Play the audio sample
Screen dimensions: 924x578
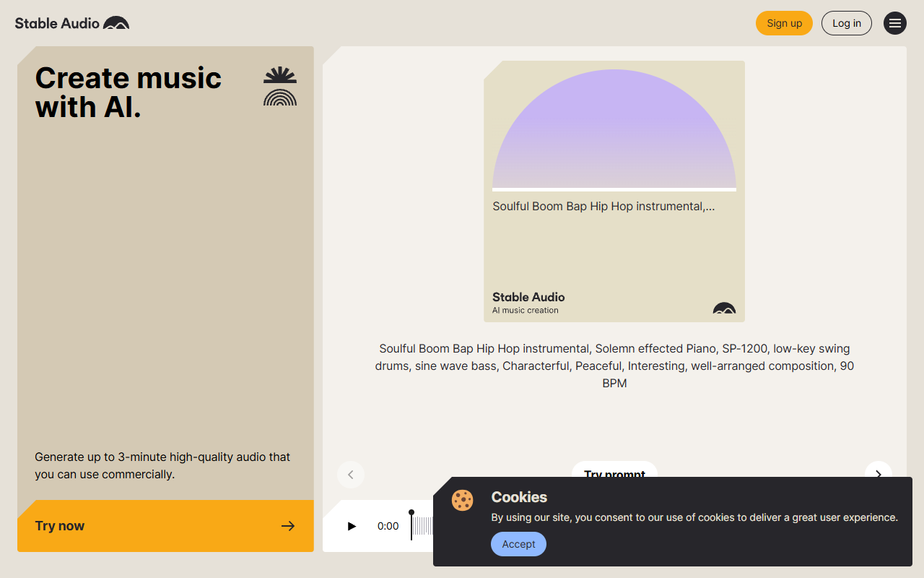point(352,526)
